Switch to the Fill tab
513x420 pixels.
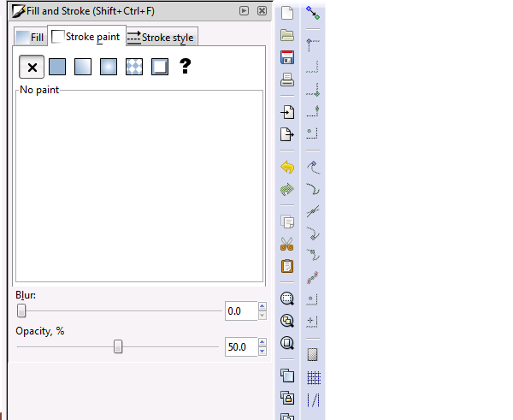[x=30, y=37]
